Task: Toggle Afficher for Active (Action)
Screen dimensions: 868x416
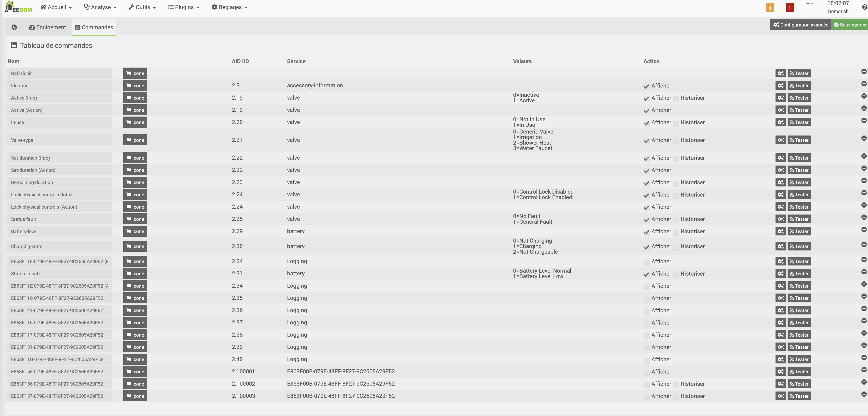Action: [x=646, y=111]
